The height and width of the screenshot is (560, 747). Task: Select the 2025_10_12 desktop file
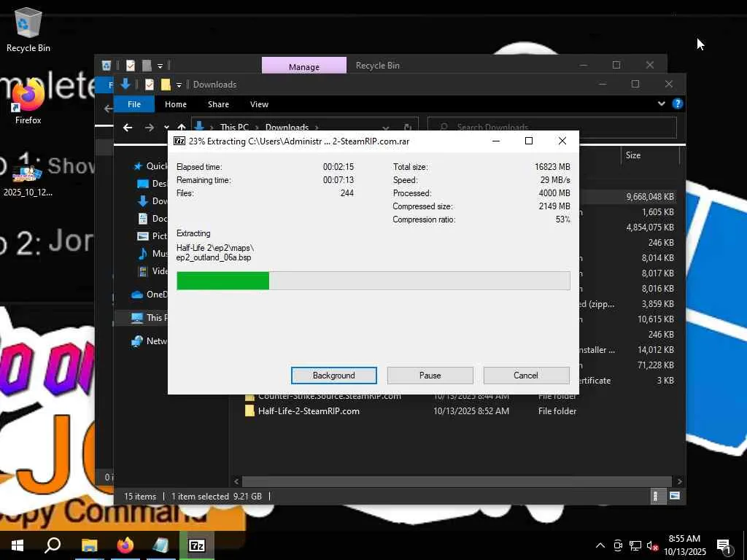tap(28, 181)
